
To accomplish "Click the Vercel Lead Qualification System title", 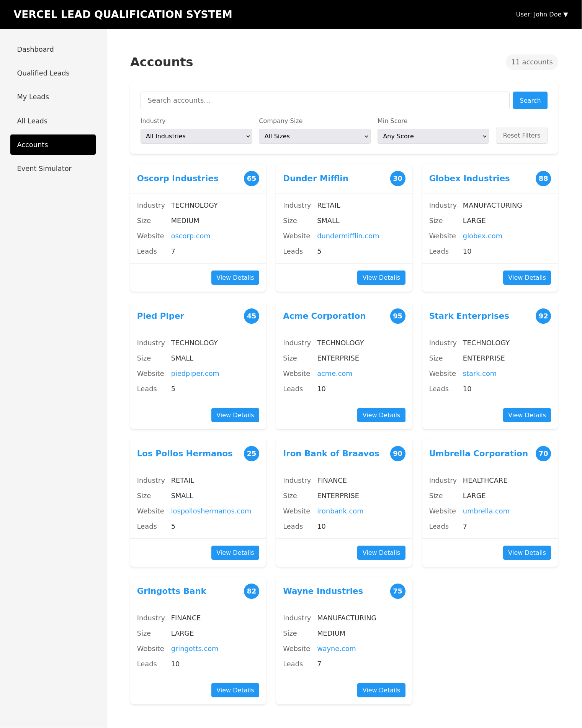I will (123, 15).
